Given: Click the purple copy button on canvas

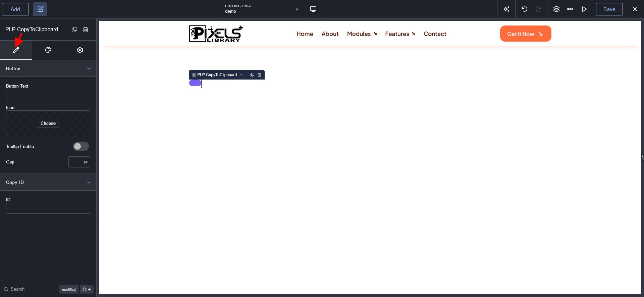Looking at the screenshot, I should [x=195, y=83].
